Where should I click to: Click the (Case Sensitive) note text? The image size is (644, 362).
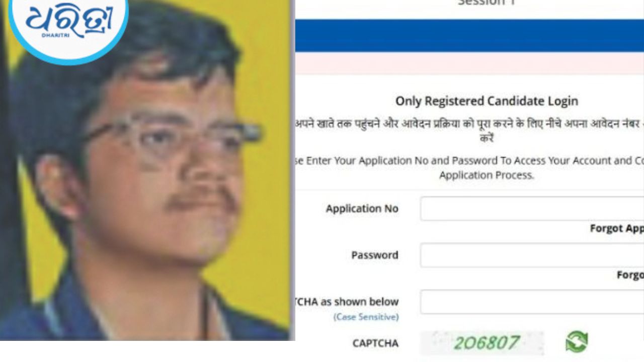click(366, 317)
